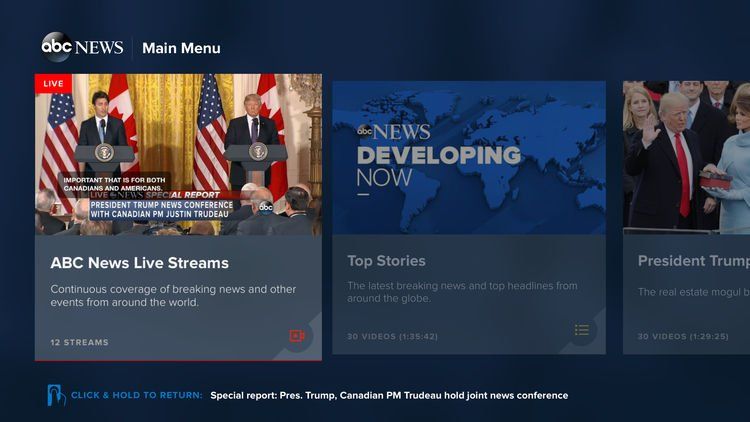The height and width of the screenshot is (422, 750).
Task: Click the CLICK & HOLD TO RETURN label
Action: pos(137,395)
